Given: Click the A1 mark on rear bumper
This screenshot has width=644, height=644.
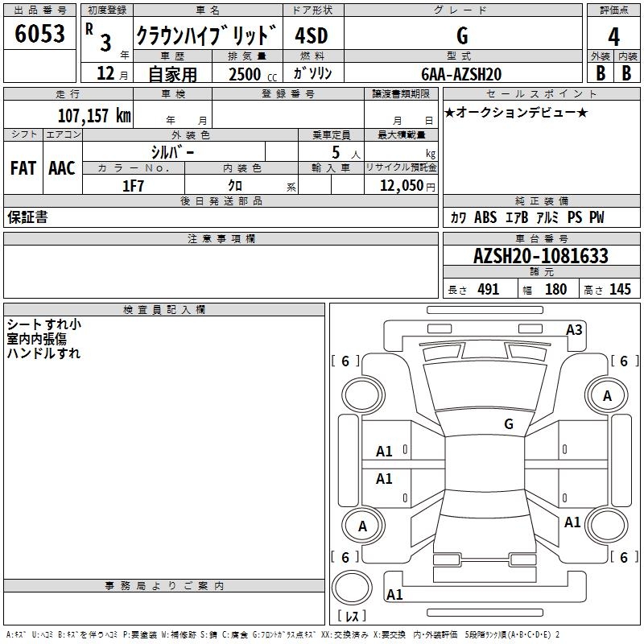Looking at the screenshot, I should 394,594.
